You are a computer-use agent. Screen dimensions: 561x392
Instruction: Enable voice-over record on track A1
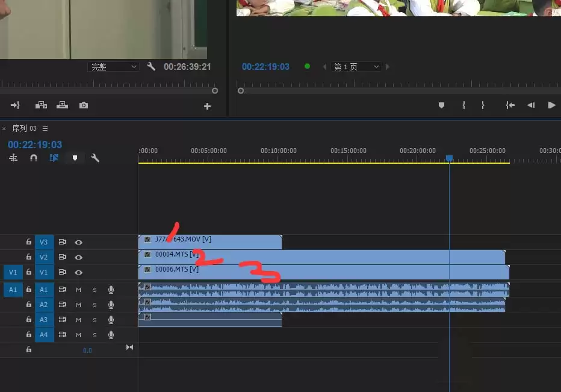pyautogui.click(x=111, y=290)
